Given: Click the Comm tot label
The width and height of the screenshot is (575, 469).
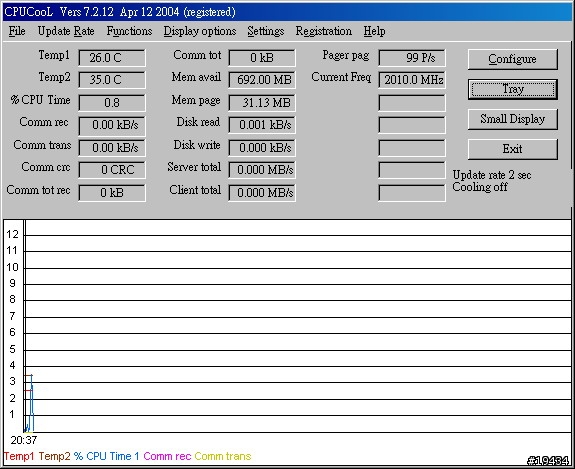Looking at the screenshot, I should click(x=197, y=55).
